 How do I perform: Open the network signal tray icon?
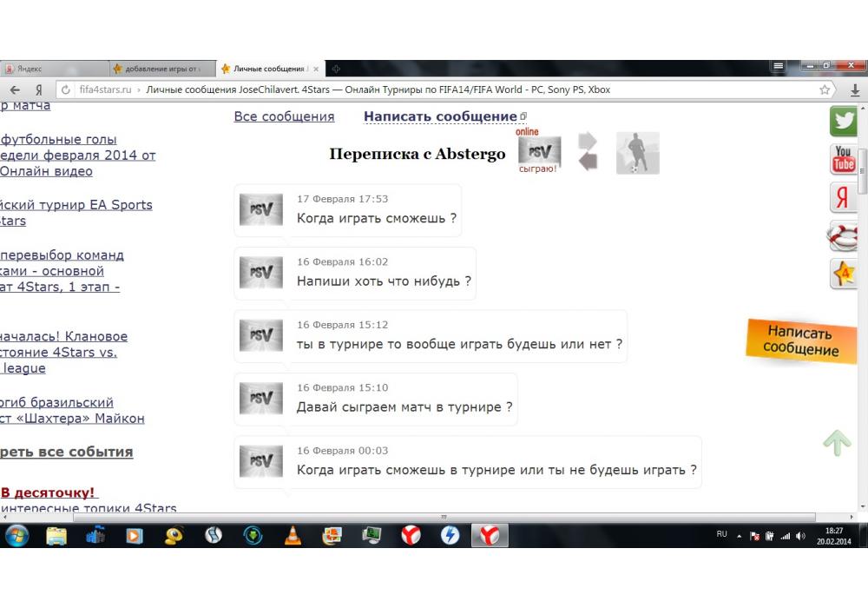pos(786,535)
